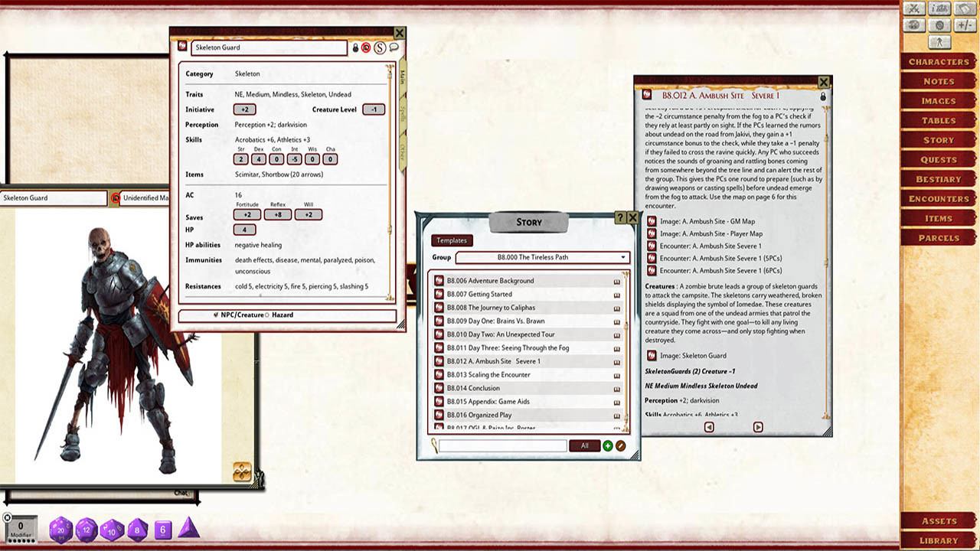The width and height of the screenshot is (980, 551).
Task: Pick the purple d4 pyramid die
Action: [x=188, y=529]
